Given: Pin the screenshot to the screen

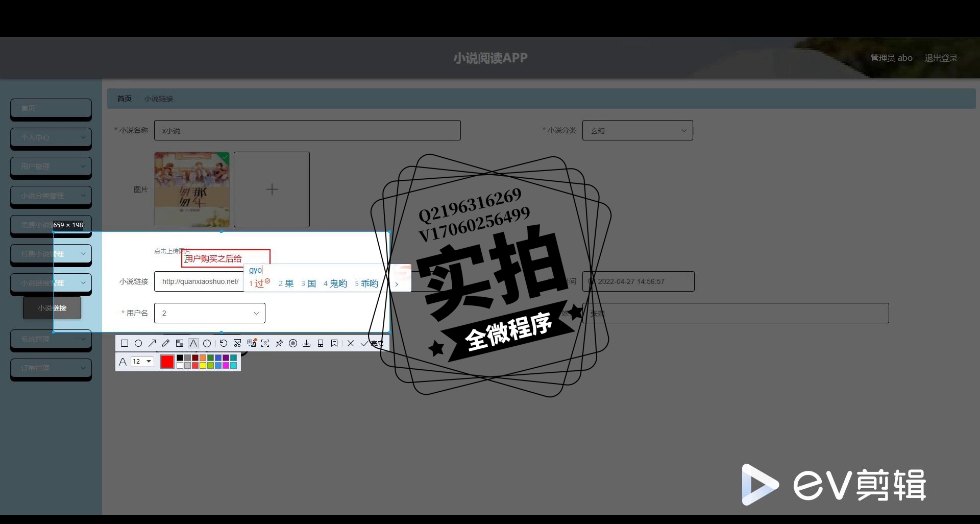Looking at the screenshot, I should coord(279,343).
